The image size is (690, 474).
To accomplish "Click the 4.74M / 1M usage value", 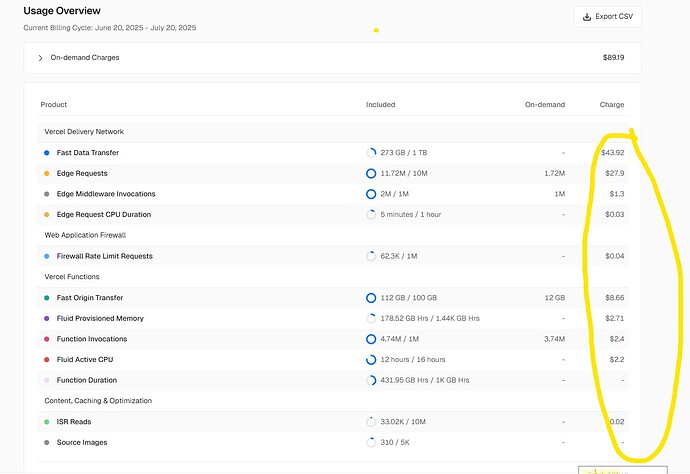I will coord(400,339).
